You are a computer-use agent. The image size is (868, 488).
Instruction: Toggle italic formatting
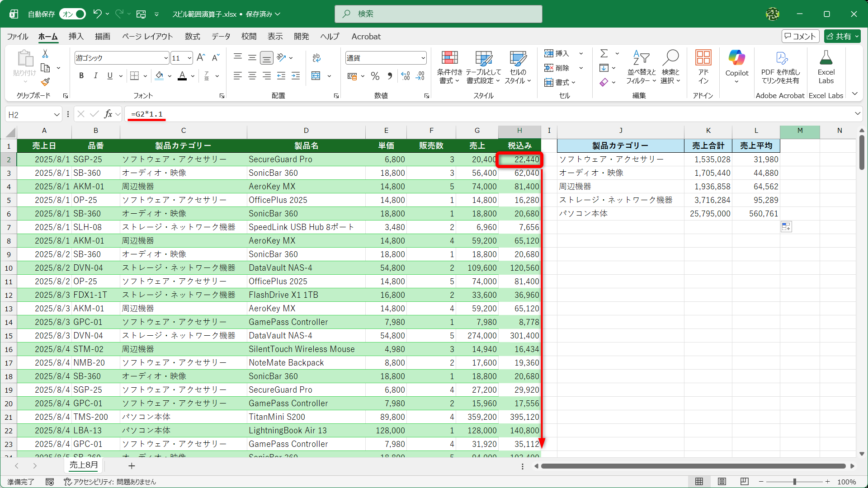pos(95,76)
